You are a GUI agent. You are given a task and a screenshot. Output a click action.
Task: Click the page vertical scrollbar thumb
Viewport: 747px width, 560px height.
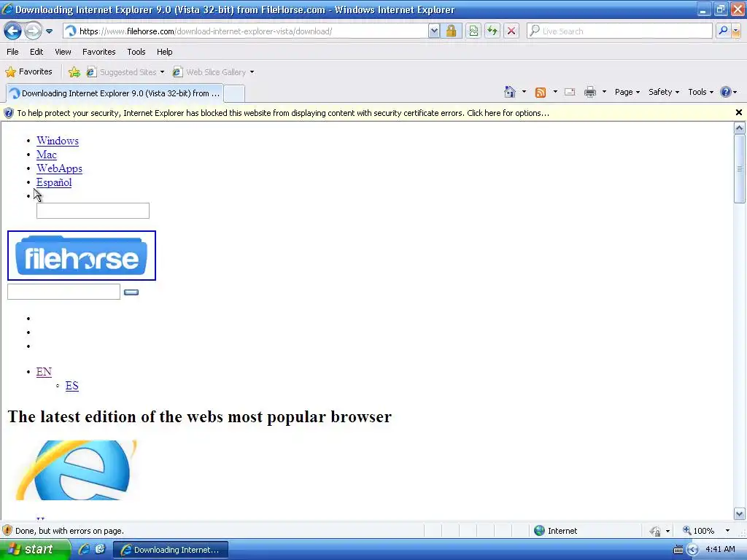coord(740,168)
